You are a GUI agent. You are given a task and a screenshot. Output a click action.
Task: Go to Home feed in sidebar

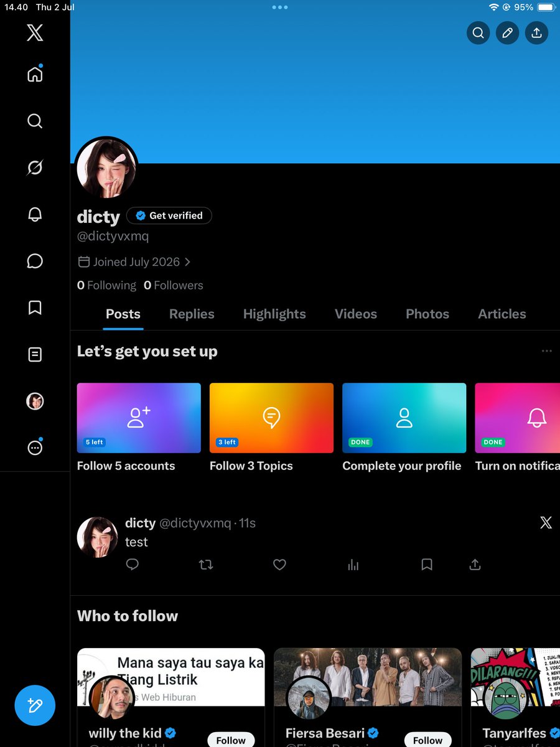(35, 74)
